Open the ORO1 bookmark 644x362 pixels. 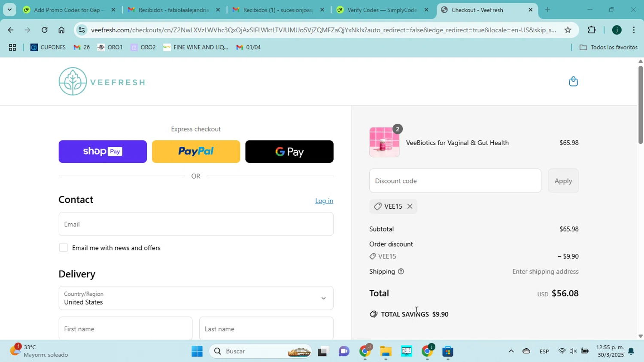tap(110, 47)
